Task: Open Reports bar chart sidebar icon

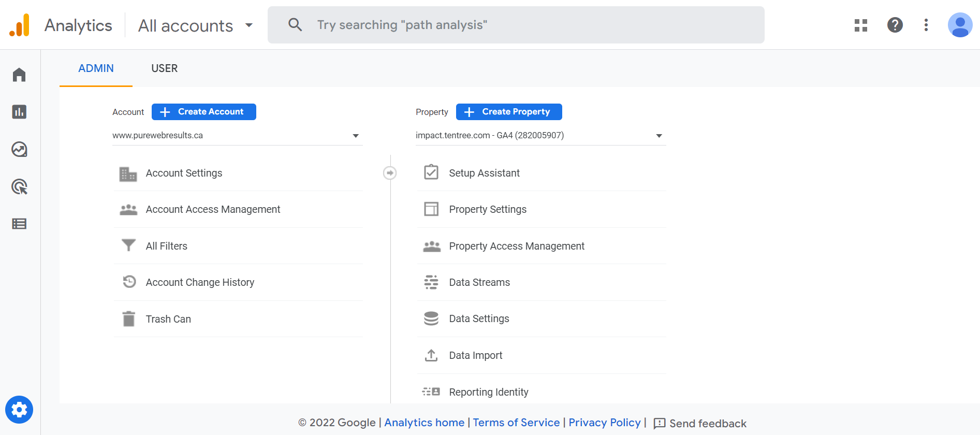Action: point(19,112)
